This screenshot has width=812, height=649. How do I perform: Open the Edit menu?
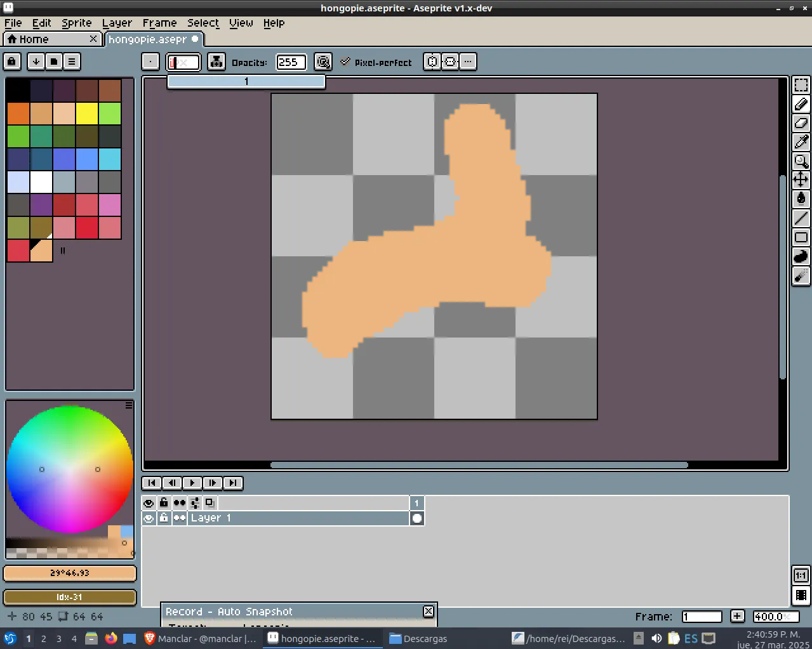tap(42, 23)
